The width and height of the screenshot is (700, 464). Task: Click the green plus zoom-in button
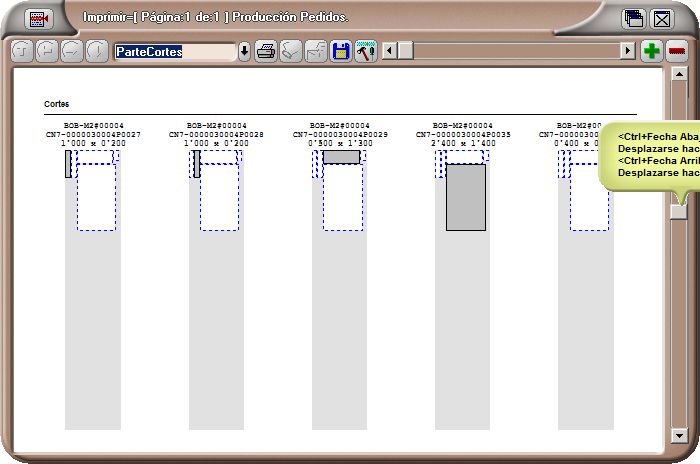point(653,51)
